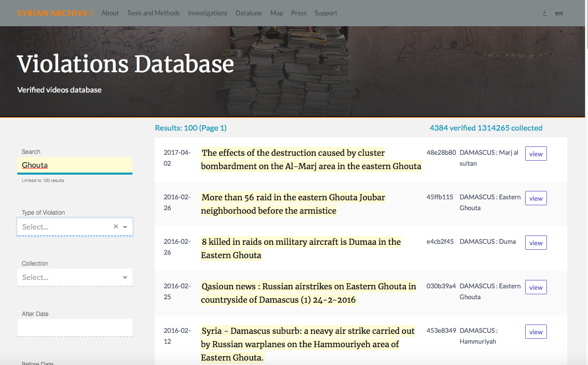Switch language to Arabic
The width and height of the screenshot is (588, 365).
point(544,13)
